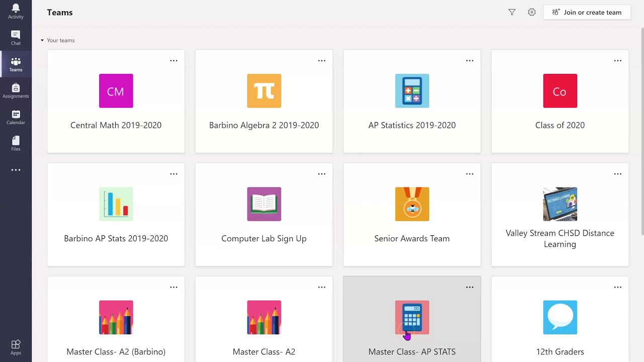The image size is (644, 362).
Task: Open more options for Master Class- A2 card
Action: [x=321, y=287]
